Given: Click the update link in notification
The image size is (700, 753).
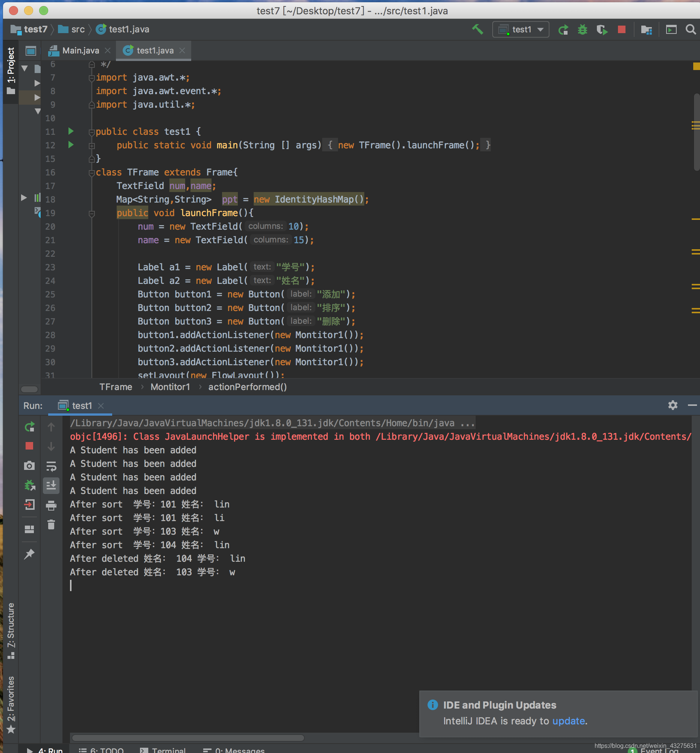Looking at the screenshot, I should [x=569, y=721].
